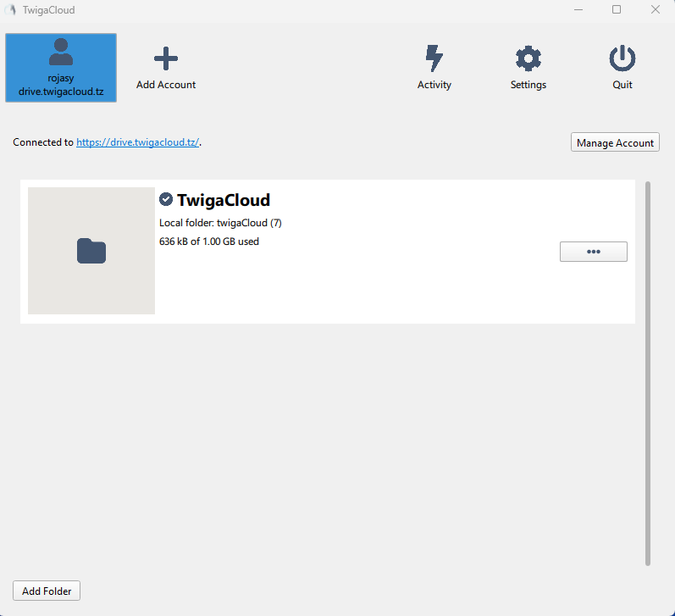Click the Quit power icon

click(622, 58)
